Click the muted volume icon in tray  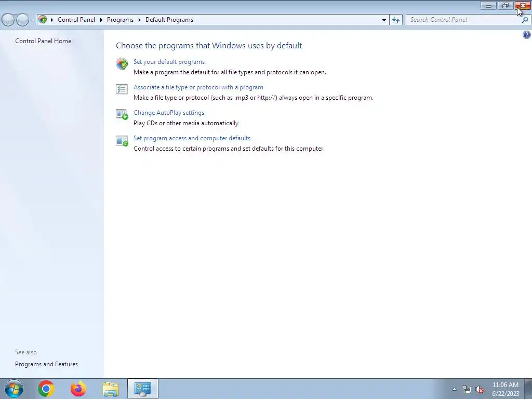coord(480,390)
